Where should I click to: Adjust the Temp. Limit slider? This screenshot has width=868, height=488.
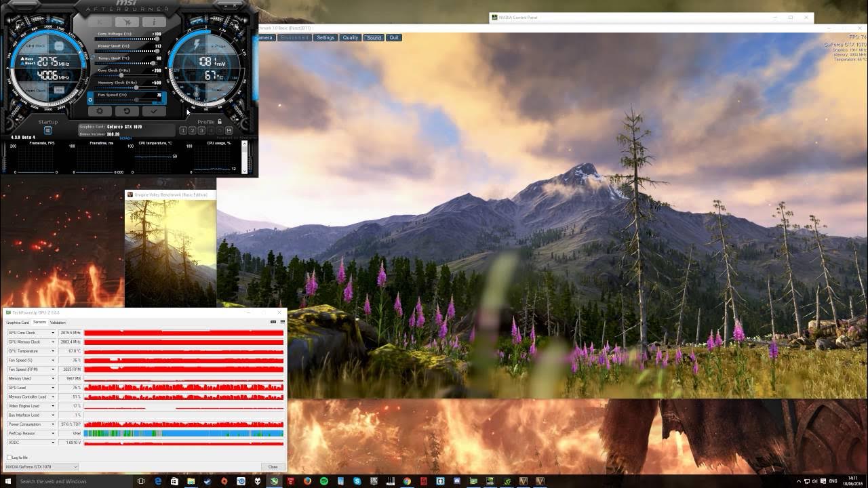click(127, 63)
